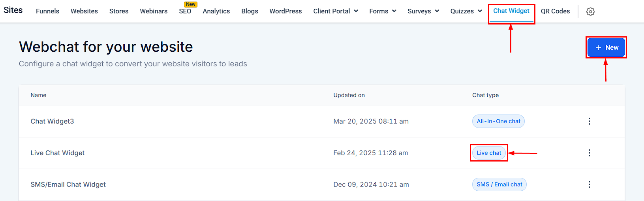The height and width of the screenshot is (201, 644).
Task: Open the three-dot menu for Live Chat Widget
Action: point(589,153)
